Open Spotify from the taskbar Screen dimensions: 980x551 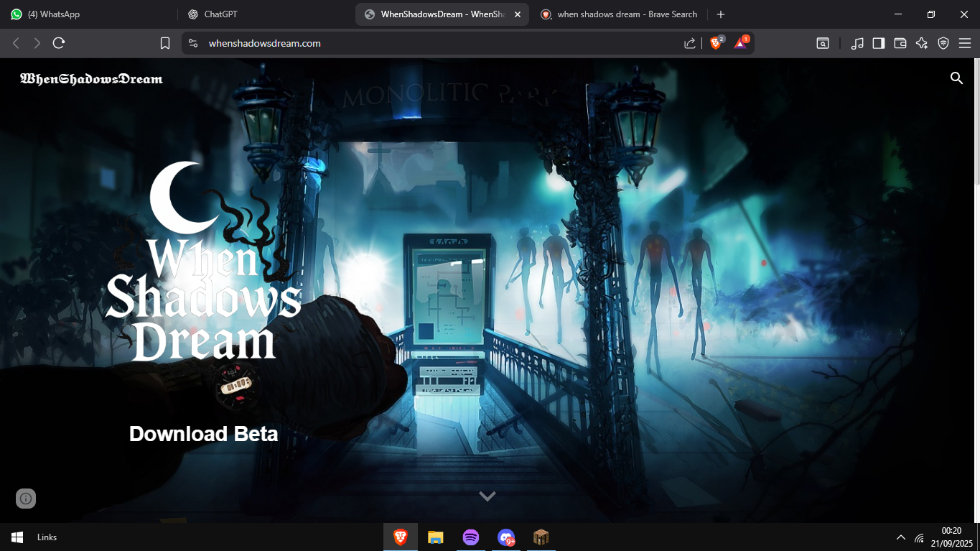(x=471, y=537)
